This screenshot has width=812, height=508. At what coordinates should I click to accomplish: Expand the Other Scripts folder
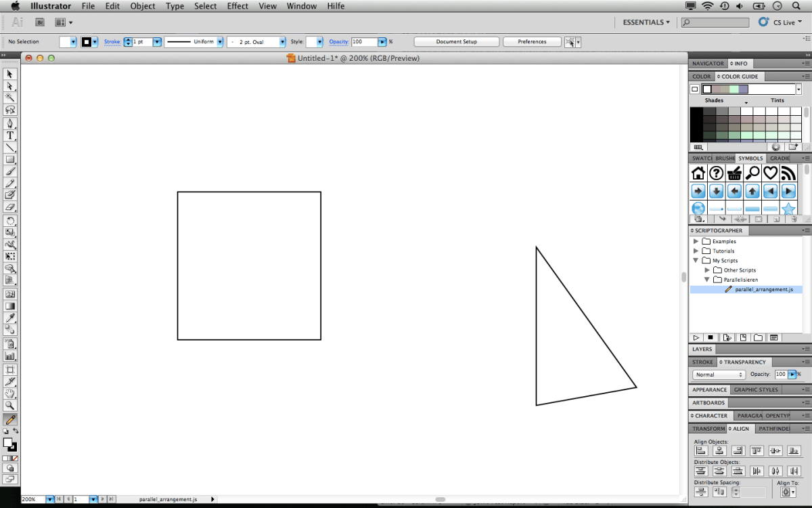(x=707, y=270)
